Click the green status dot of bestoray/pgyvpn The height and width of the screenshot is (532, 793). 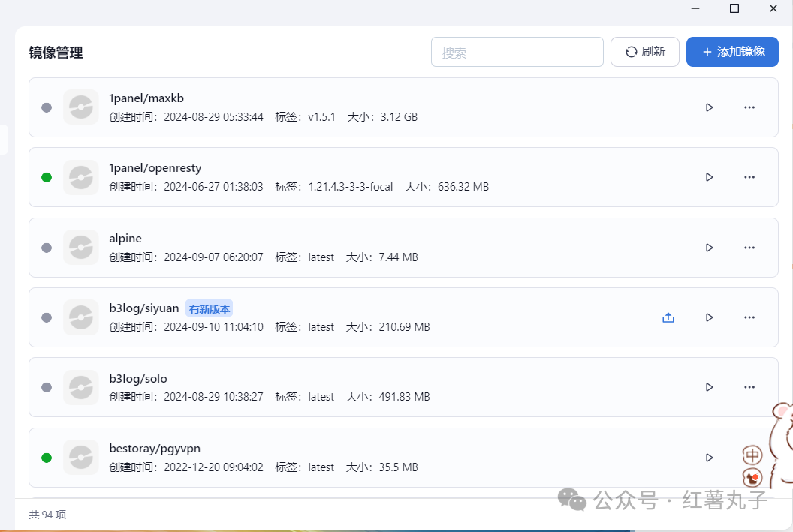[47, 458]
